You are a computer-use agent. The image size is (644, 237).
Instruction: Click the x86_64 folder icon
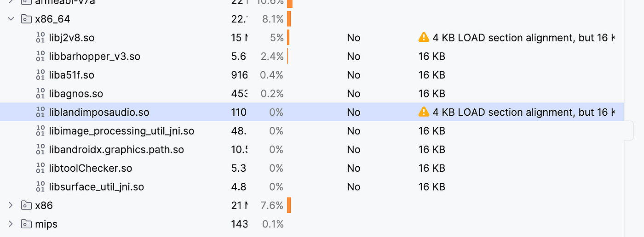pos(26,19)
